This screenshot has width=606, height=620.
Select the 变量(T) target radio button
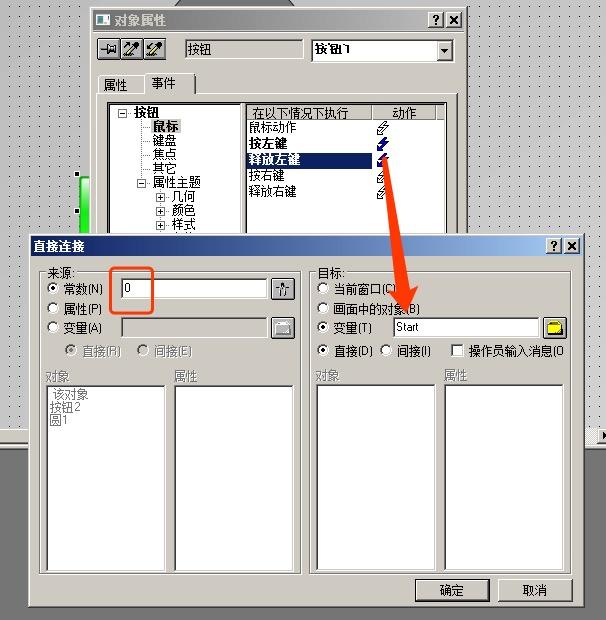(x=323, y=327)
